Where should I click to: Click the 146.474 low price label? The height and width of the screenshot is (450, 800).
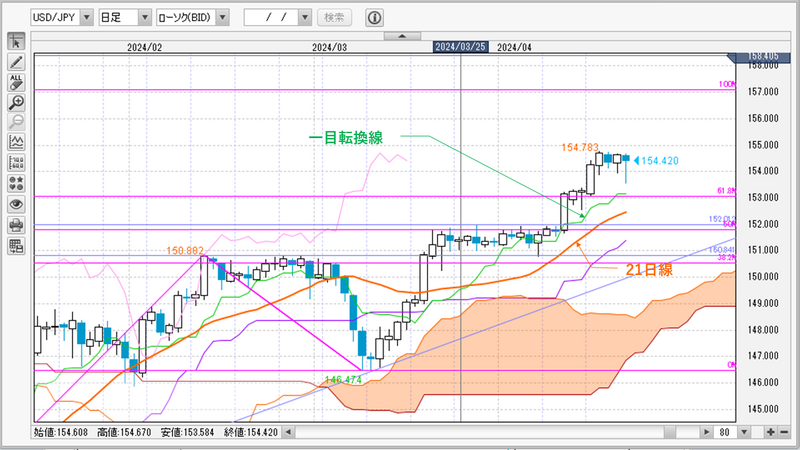343,380
